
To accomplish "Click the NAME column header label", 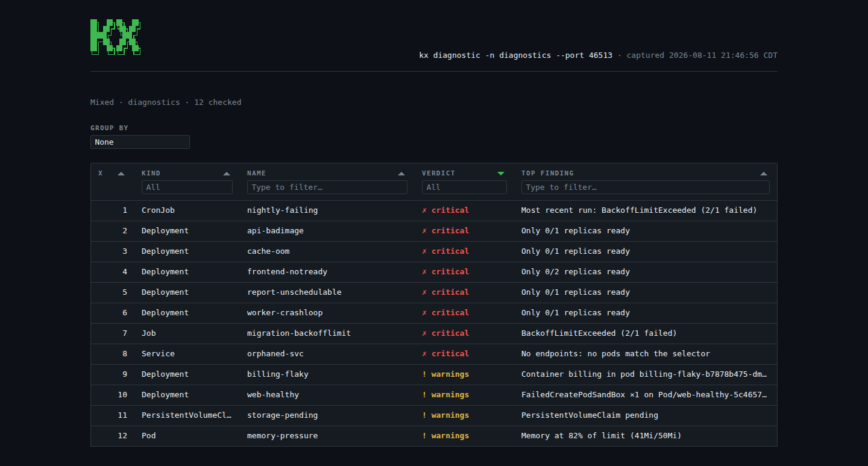I will click(256, 173).
